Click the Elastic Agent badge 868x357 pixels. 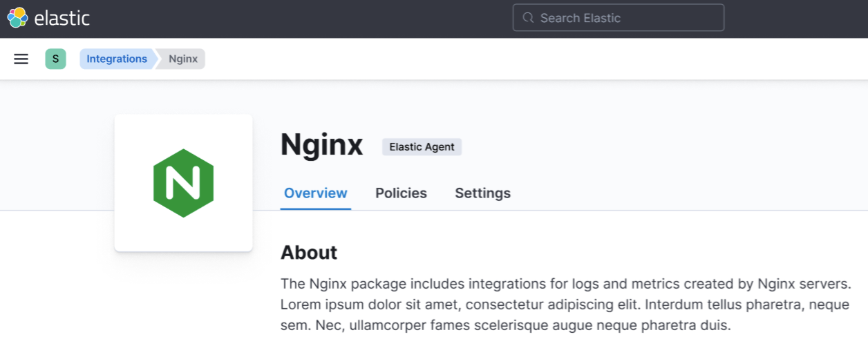[x=422, y=146]
